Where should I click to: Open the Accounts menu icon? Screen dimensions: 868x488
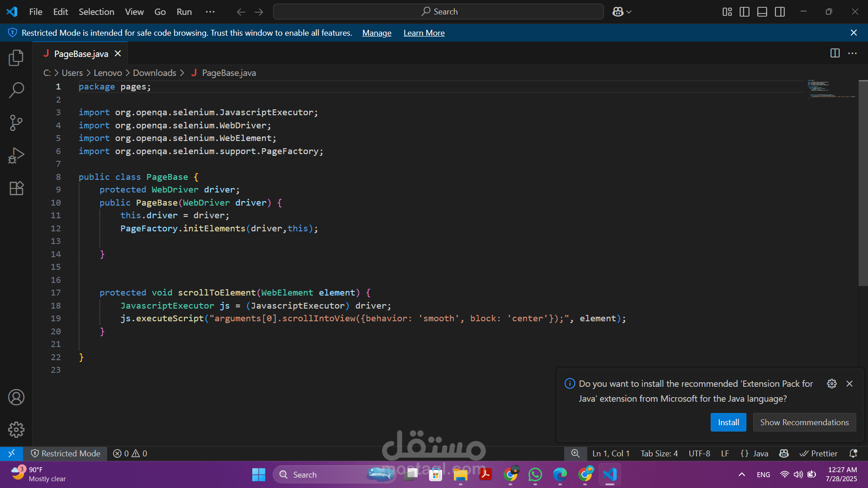click(x=16, y=397)
